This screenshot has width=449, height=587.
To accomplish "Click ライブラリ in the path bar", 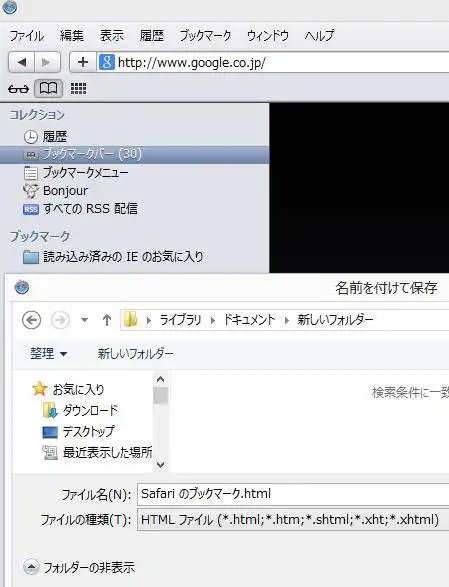I will pyautogui.click(x=180, y=320).
